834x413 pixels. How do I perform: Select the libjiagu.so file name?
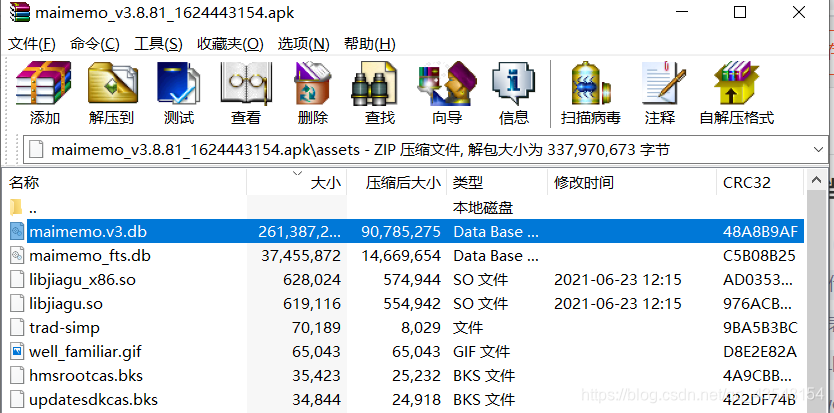(x=66, y=304)
